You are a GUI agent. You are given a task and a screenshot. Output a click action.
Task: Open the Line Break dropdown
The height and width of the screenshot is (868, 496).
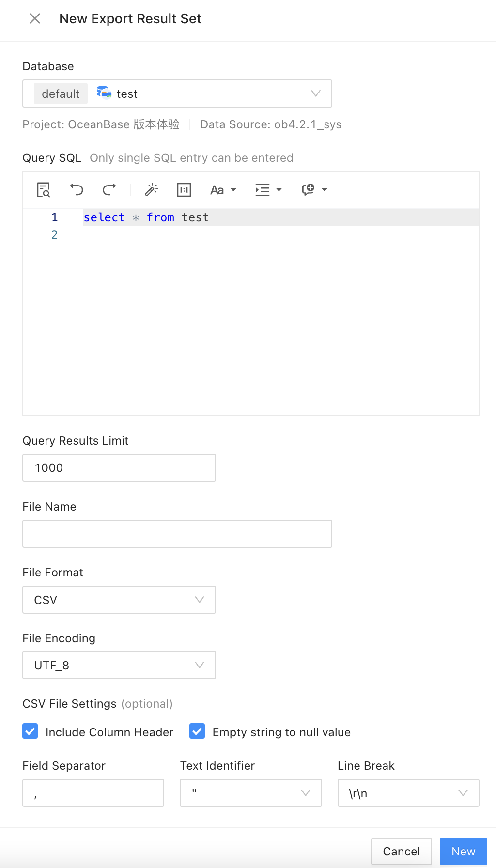(x=408, y=793)
